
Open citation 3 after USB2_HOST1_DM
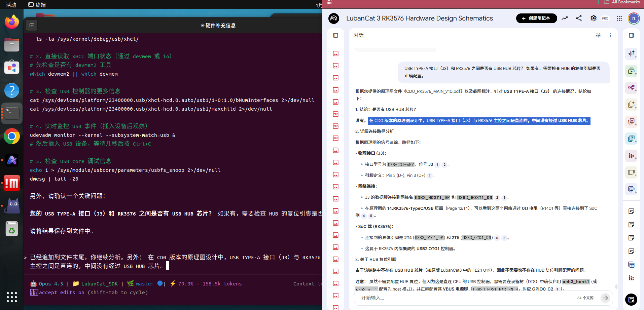click(x=504, y=198)
